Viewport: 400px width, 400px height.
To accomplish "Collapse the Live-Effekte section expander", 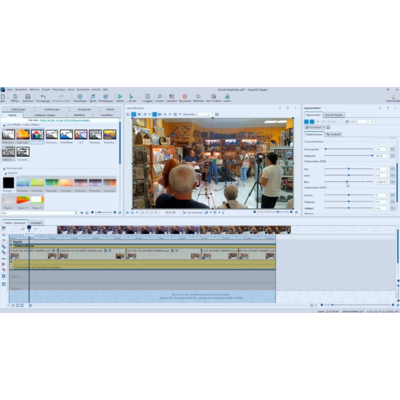I will 4,125.
